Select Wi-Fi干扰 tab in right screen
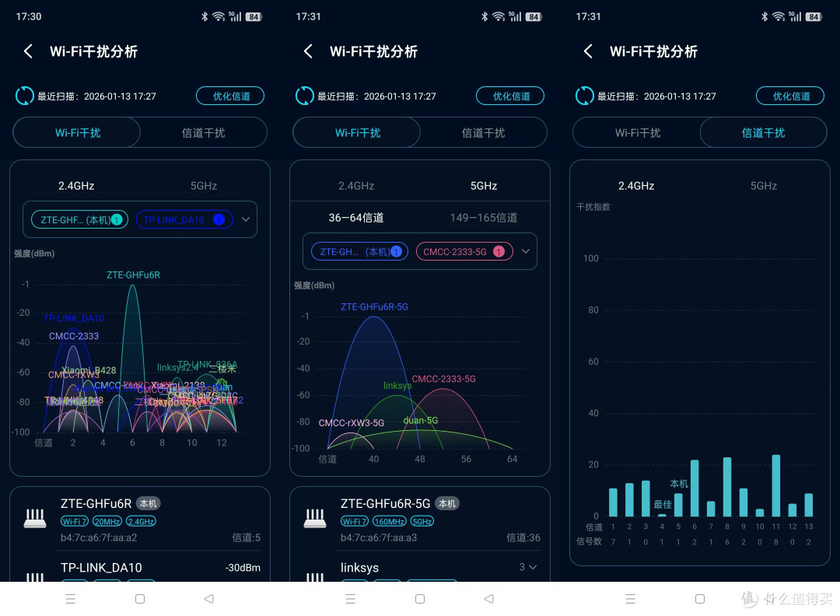The width and height of the screenshot is (840, 616). pos(637,132)
